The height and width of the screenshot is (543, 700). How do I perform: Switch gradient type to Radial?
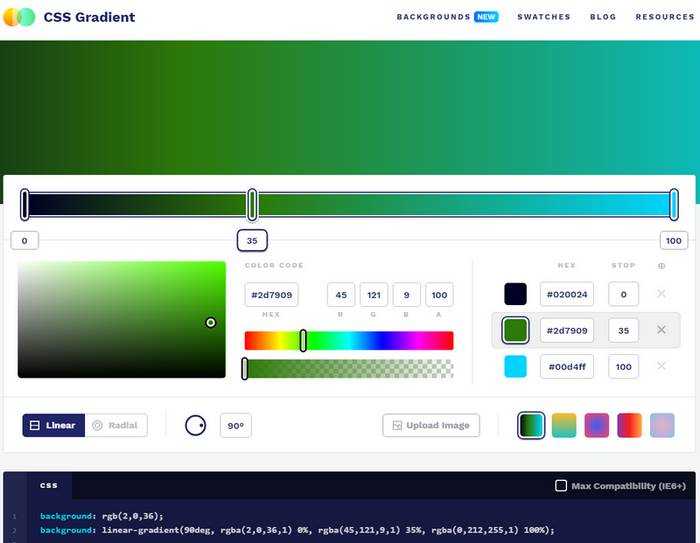tap(115, 425)
